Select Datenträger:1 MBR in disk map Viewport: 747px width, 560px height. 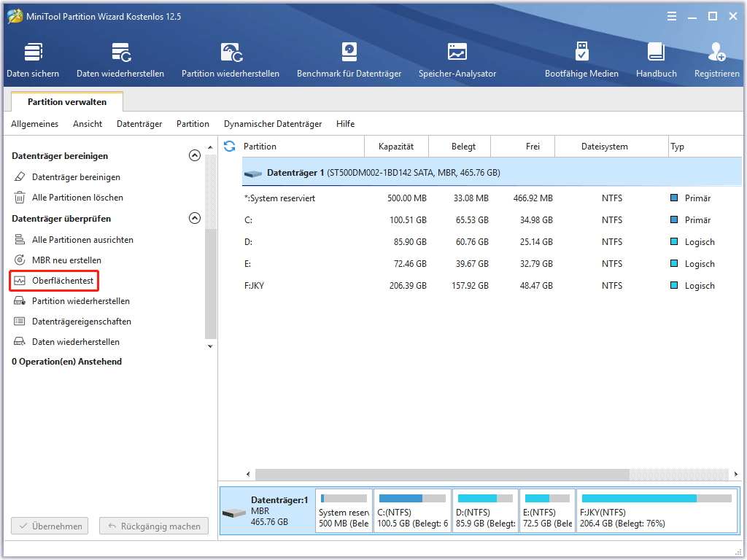(x=267, y=510)
